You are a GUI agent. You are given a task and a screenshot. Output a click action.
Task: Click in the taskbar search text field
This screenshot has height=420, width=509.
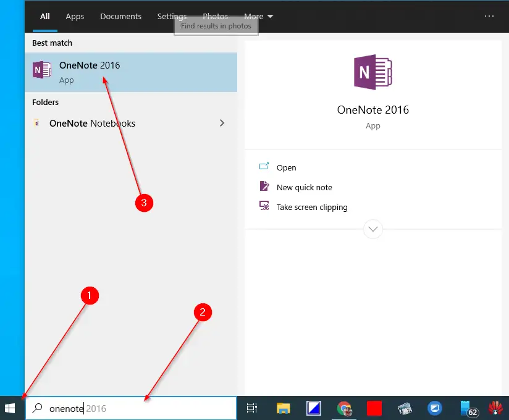pos(131,408)
